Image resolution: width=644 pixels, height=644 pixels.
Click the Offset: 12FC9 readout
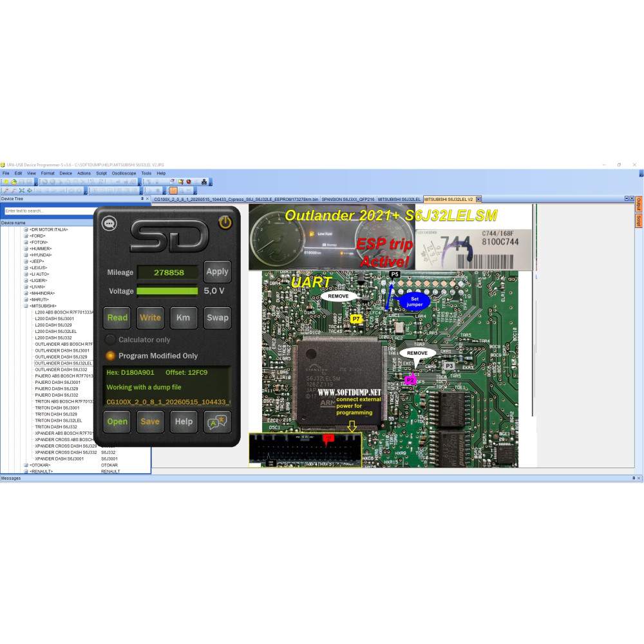(187, 372)
